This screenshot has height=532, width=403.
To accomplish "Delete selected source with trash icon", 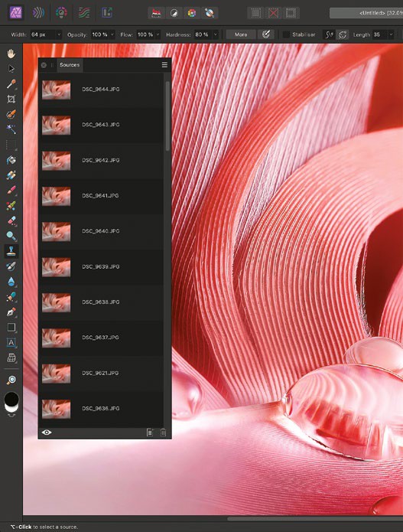I will pyautogui.click(x=163, y=432).
